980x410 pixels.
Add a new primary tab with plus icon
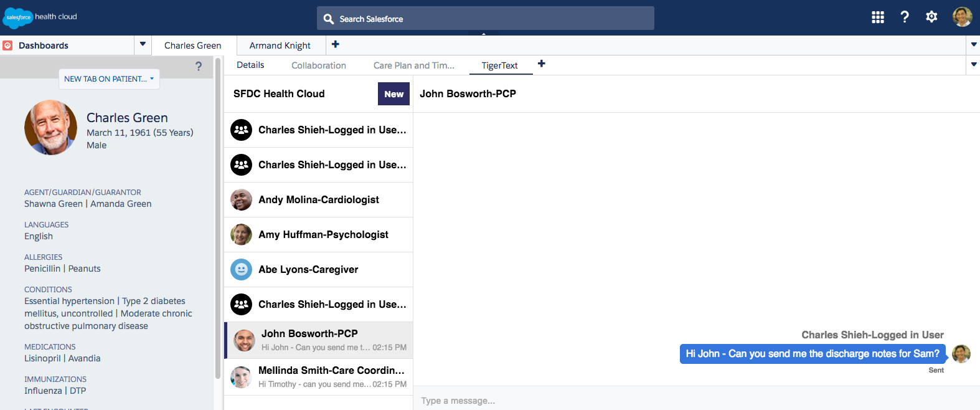pyautogui.click(x=336, y=44)
